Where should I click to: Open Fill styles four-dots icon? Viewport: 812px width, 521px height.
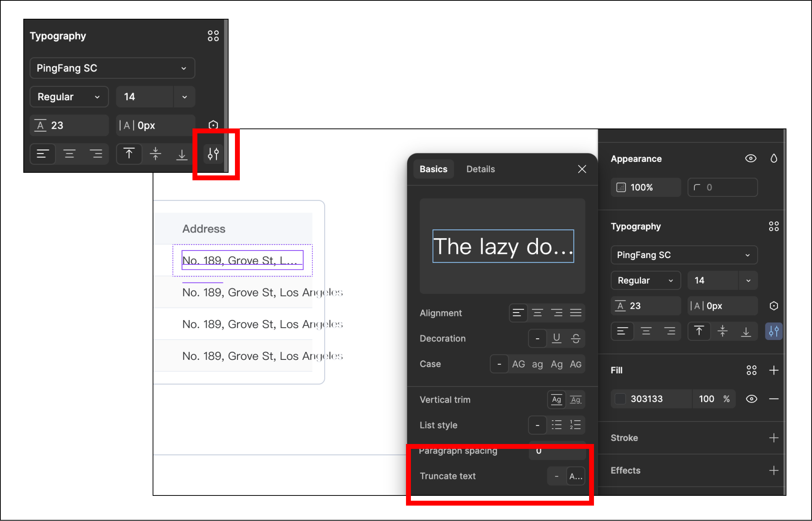[x=751, y=370]
